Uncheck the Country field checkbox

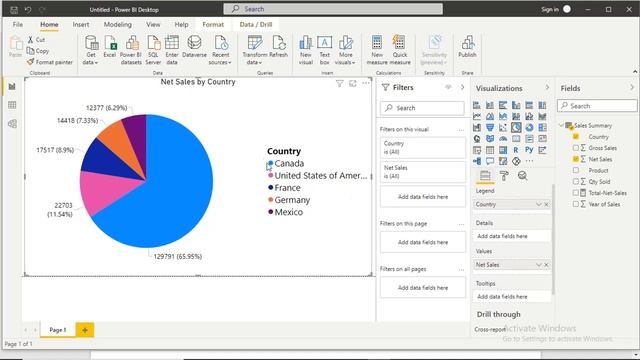click(576, 136)
